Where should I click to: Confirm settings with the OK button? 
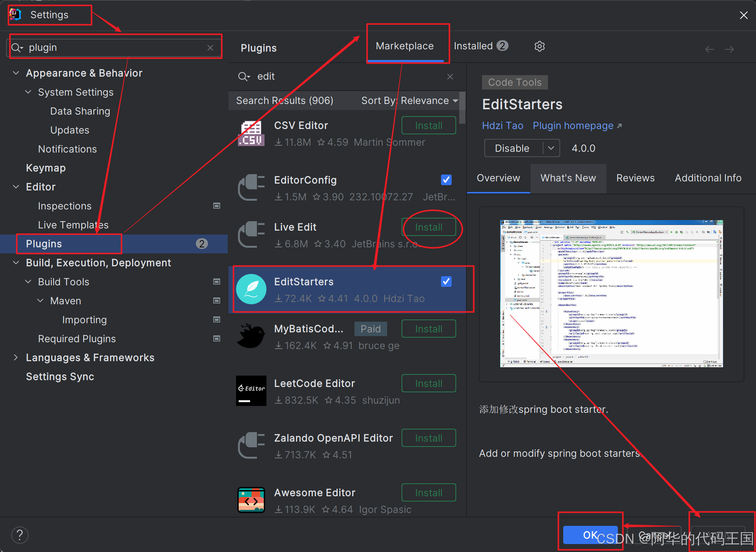pos(590,535)
